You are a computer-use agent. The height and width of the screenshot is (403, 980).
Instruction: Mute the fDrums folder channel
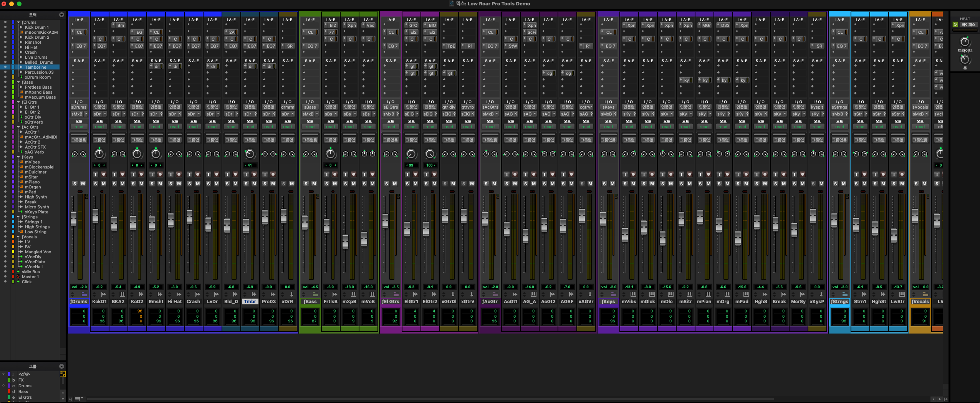point(83,184)
